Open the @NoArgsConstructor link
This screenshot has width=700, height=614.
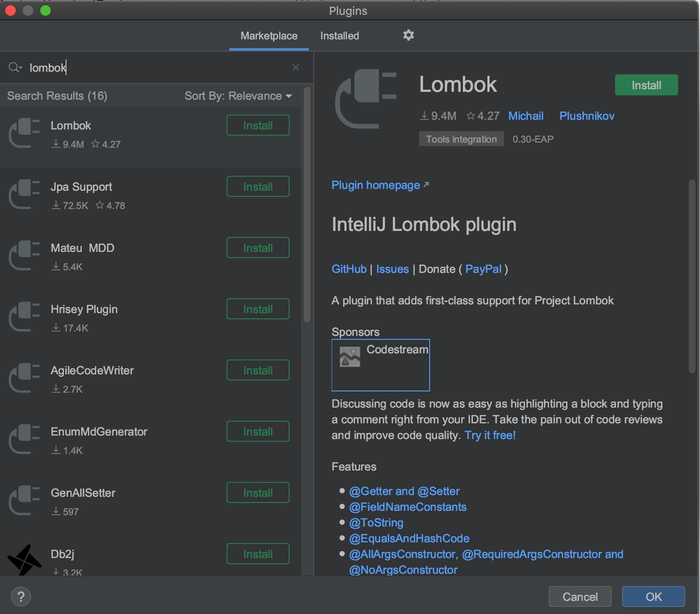(403, 570)
